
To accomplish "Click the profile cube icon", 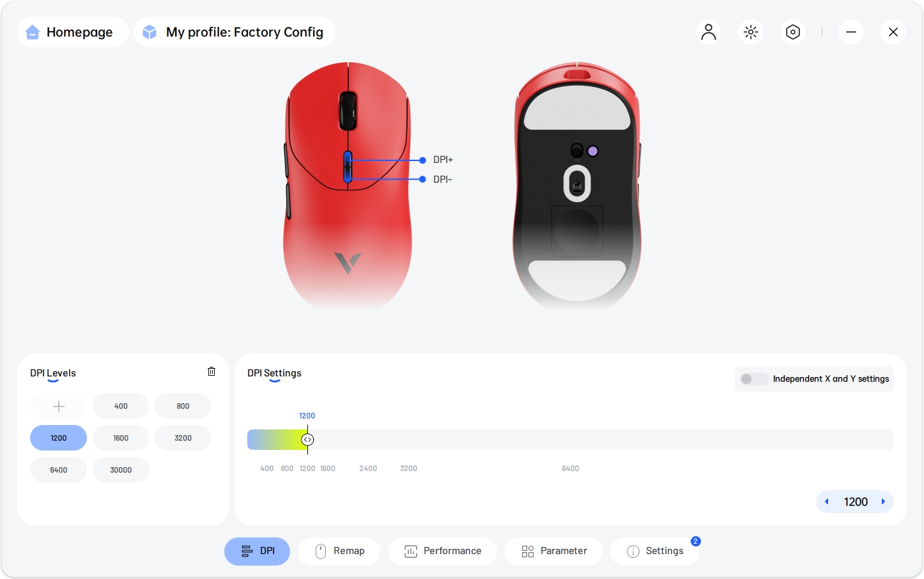I will [x=150, y=32].
